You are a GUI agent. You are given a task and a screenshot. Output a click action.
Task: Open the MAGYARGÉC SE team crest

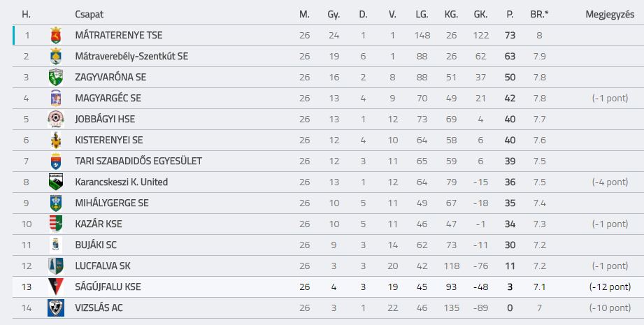coord(56,98)
